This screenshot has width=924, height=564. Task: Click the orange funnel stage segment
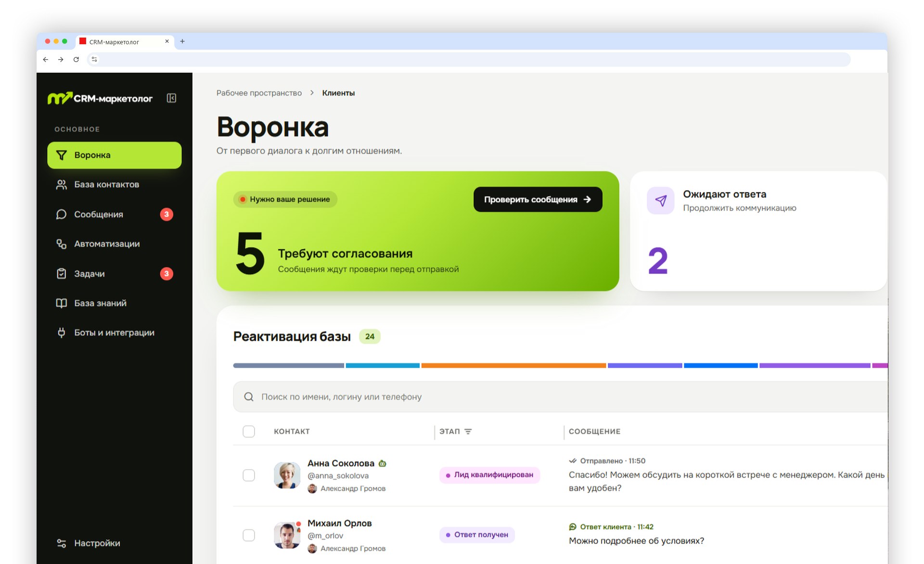click(x=513, y=366)
